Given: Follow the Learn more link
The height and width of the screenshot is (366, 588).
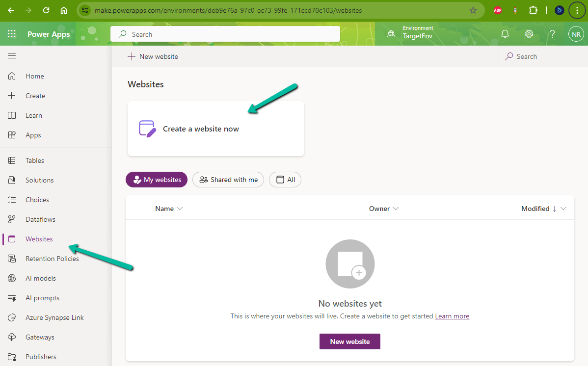Looking at the screenshot, I should point(452,316).
